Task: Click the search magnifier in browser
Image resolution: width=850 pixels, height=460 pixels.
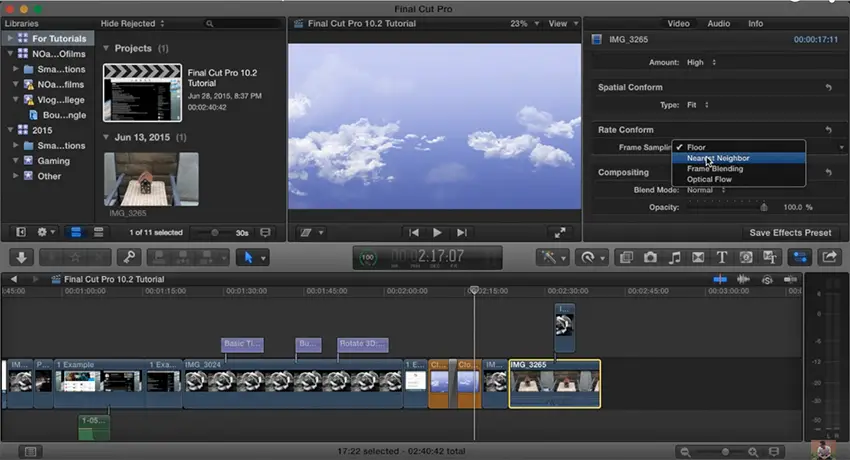Action: [x=210, y=24]
